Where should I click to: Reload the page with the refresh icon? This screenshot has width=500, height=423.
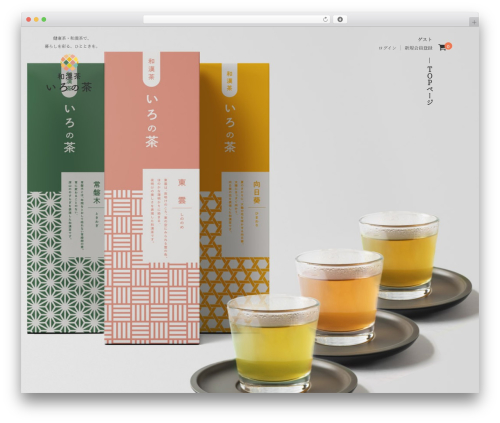coord(325,20)
